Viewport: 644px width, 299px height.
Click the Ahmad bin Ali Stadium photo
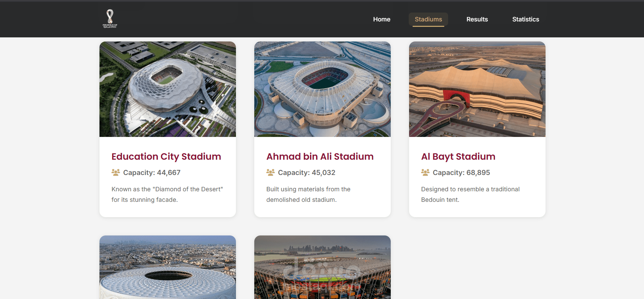pyautogui.click(x=322, y=89)
